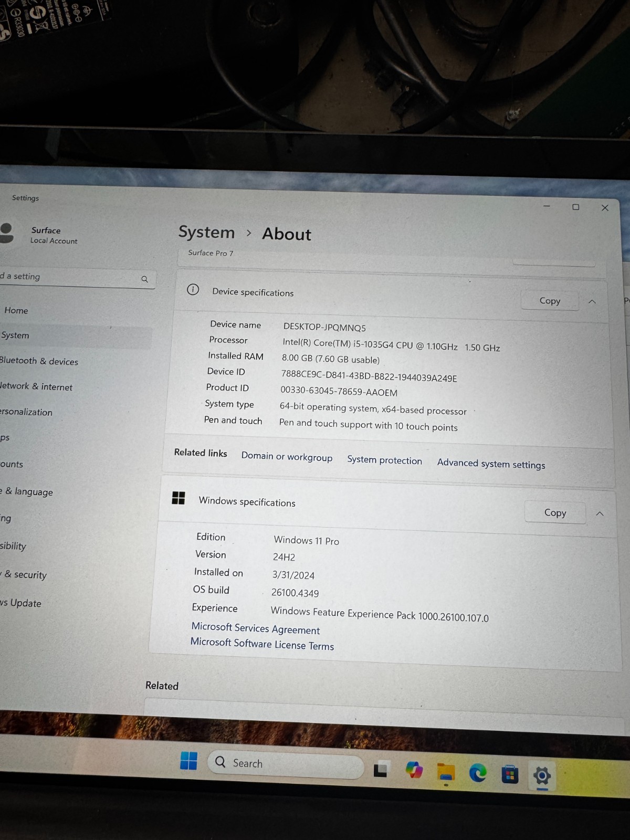This screenshot has height=840, width=630.
Task: Click the OS build 26100.4349
Action: coord(295,593)
